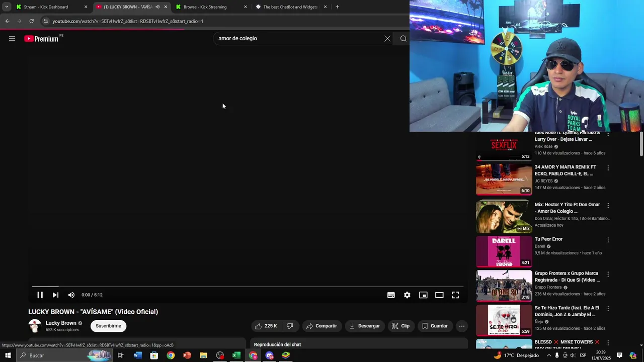Open the tab search dropdown arrow
This screenshot has height=362, width=644.
pyautogui.click(x=7, y=7)
